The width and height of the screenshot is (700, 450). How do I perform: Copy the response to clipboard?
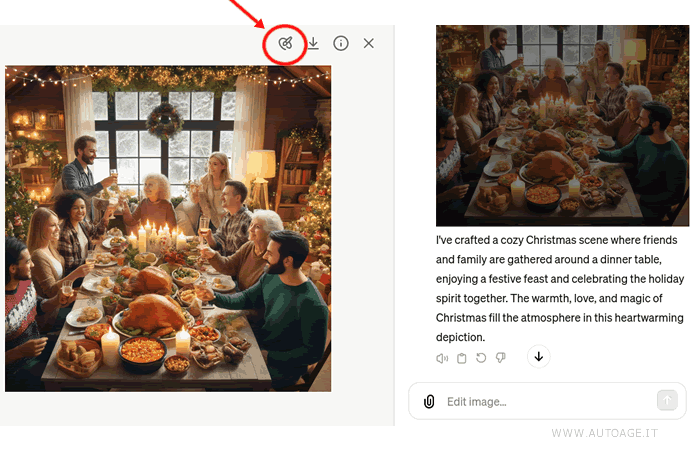pyautogui.click(x=461, y=358)
